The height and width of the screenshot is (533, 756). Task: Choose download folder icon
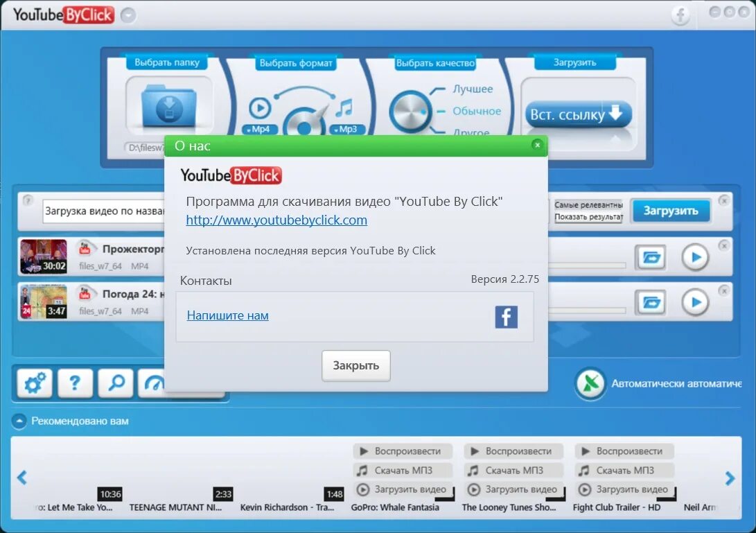point(169,107)
